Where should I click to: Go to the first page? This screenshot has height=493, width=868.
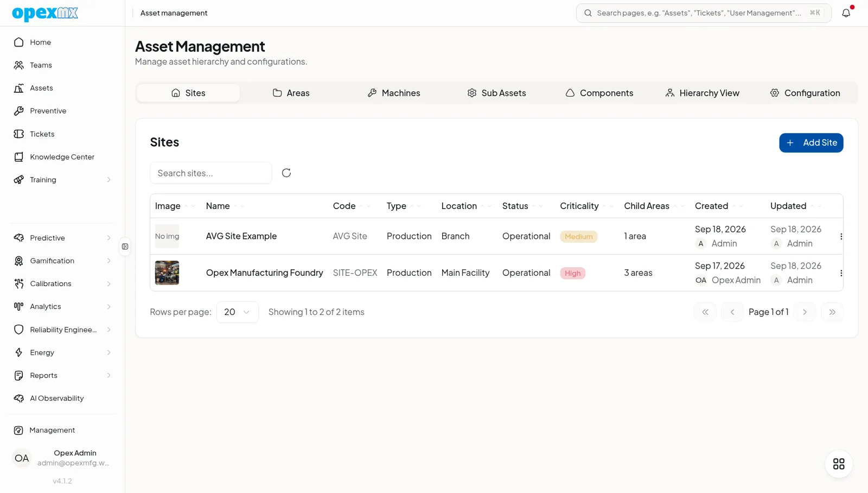point(705,312)
